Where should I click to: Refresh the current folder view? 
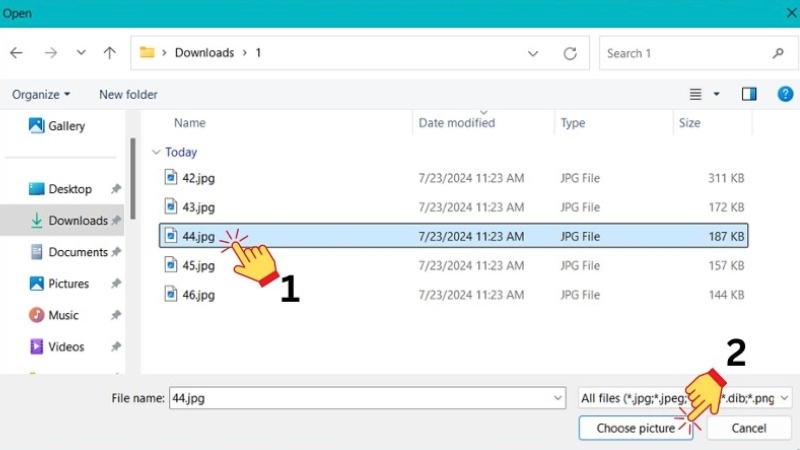(570, 53)
